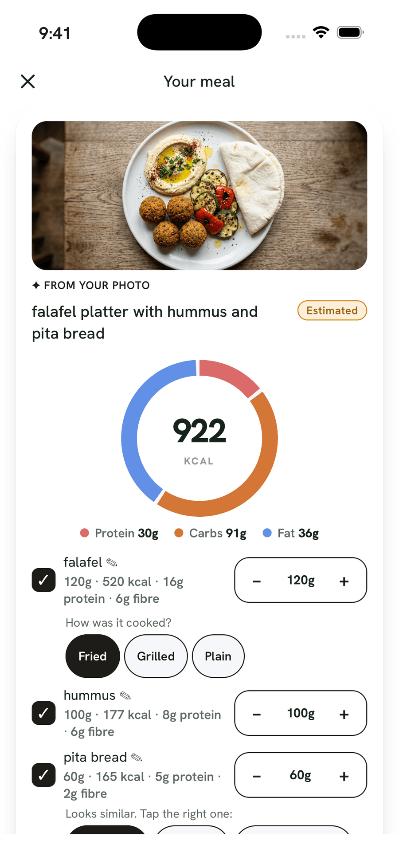Uncheck the falafel checkbox
The image size is (399, 868).
tap(43, 580)
